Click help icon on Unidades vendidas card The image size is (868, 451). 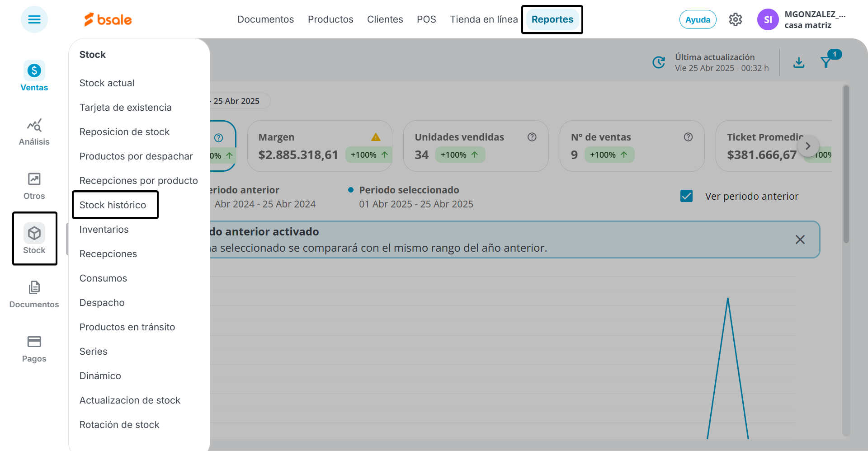point(532,137)
